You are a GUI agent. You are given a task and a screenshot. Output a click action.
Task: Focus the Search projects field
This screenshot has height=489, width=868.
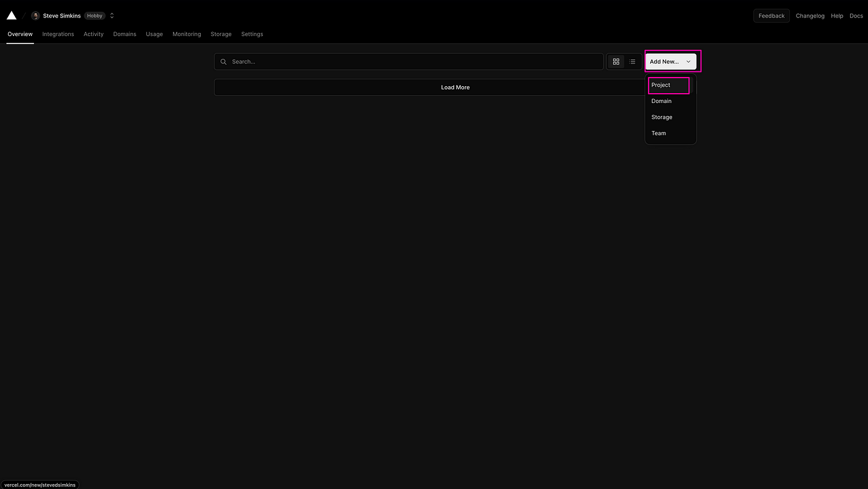(x=409, y=61)
